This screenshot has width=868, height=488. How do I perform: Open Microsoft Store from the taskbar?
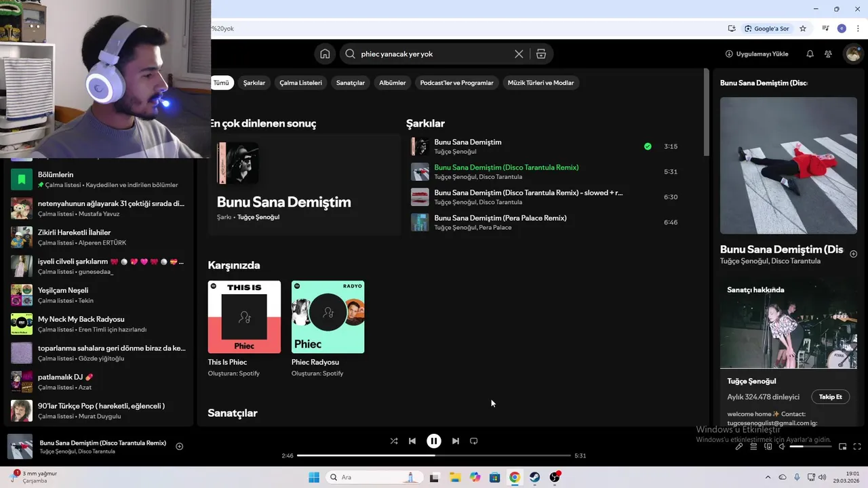[495, 477]
